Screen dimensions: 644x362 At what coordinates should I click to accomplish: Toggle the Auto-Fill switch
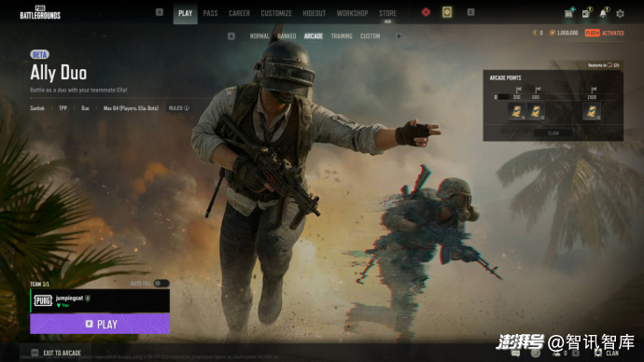[161, 284]
